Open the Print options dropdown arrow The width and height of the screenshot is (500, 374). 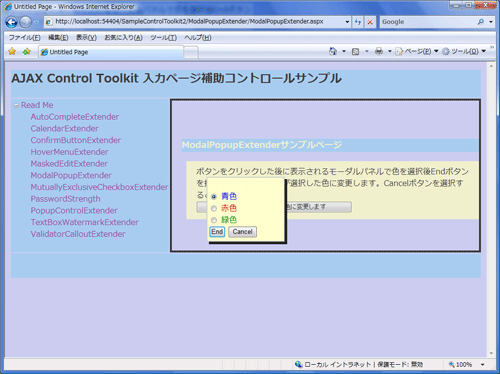point(389,51)
